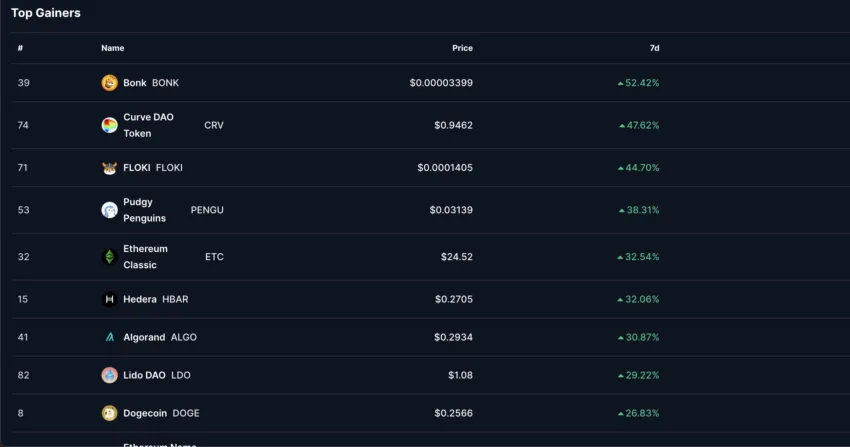Select the Pudgy Penguins logo icon
Viewport: 850px width, 447px height.
[x=110, y=210]
